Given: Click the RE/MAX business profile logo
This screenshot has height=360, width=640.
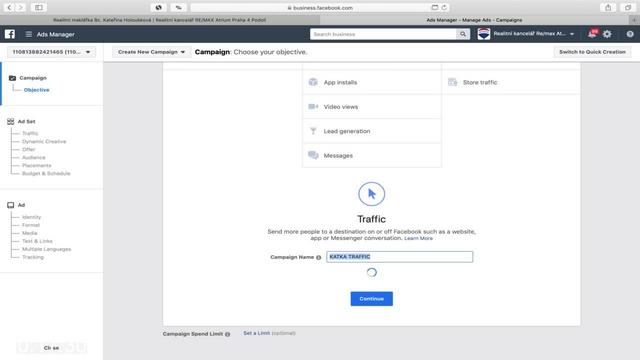Looking at the screenshot, I should 484,34.
